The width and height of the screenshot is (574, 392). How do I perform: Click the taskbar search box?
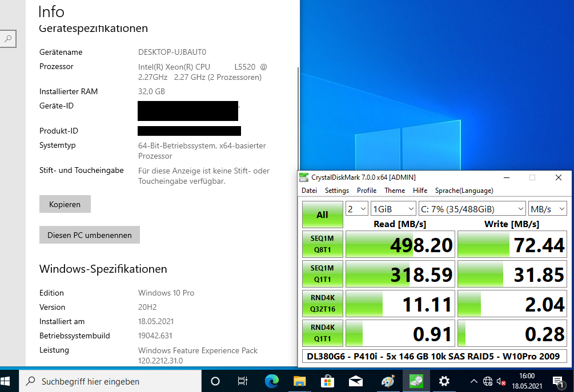pos(110,381)
